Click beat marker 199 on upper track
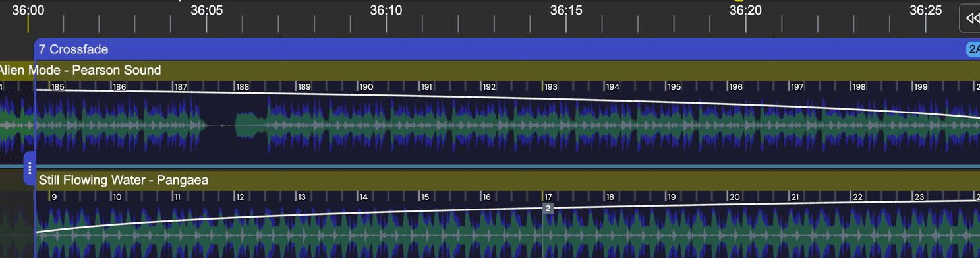The width and height of the screenshot is (980, 258). pos(921,87)
